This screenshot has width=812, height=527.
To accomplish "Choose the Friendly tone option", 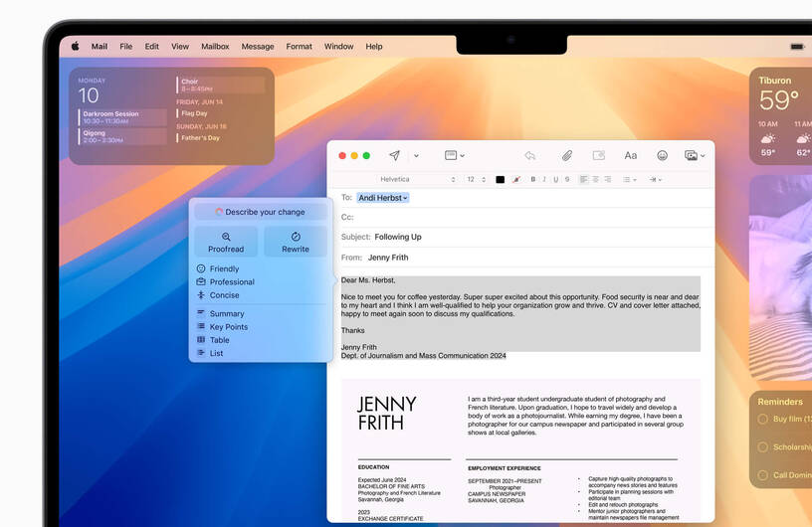I will (x=224, y=268).
